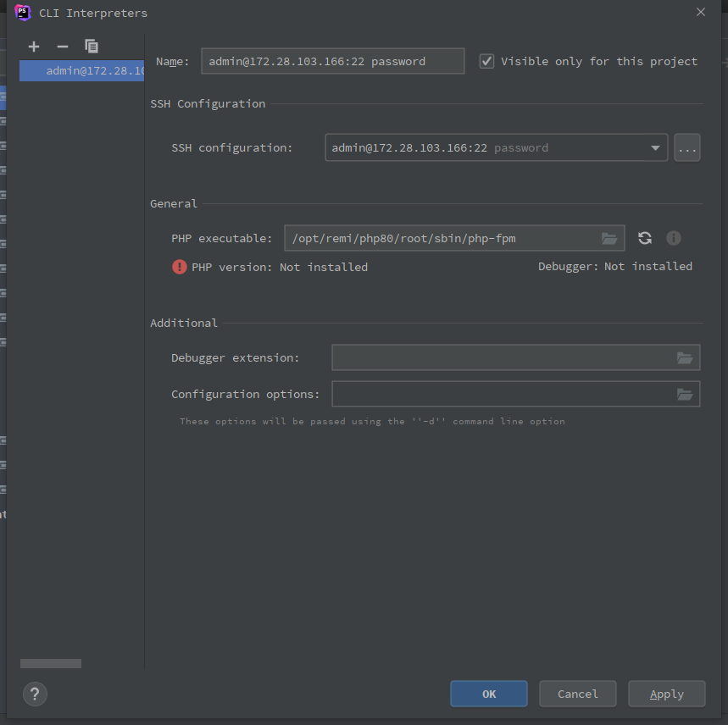Screen dimensions: 728x725
Task: Click the Cancel button
Action: click(578, 695)
